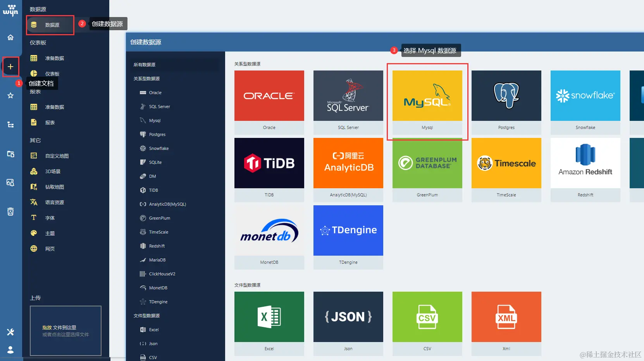The image size is (644, 361).
Task: Go to the home icon in sidebar
Action: 10,37
